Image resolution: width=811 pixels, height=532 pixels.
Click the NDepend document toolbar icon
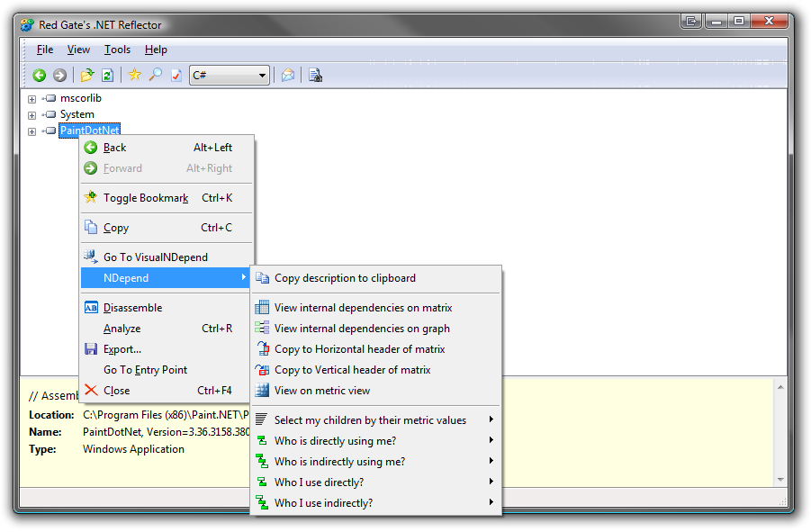click(316, 76)
